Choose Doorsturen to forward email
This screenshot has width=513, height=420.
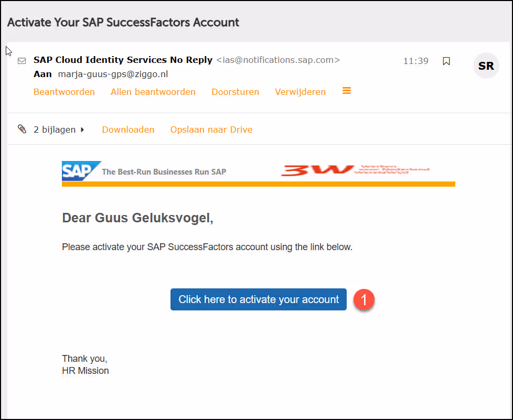[x=235, y=92]
